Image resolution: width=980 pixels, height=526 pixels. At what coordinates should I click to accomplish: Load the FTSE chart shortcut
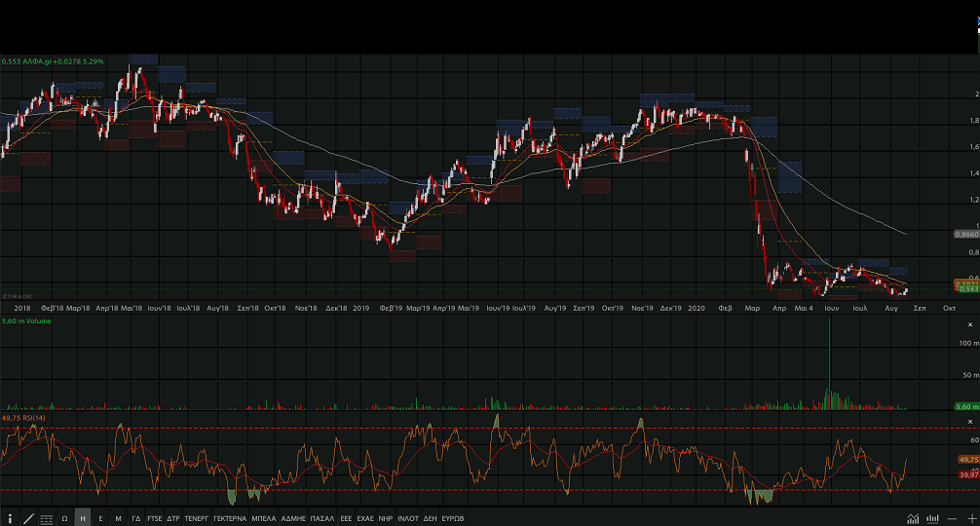click(x=155, y=518)
